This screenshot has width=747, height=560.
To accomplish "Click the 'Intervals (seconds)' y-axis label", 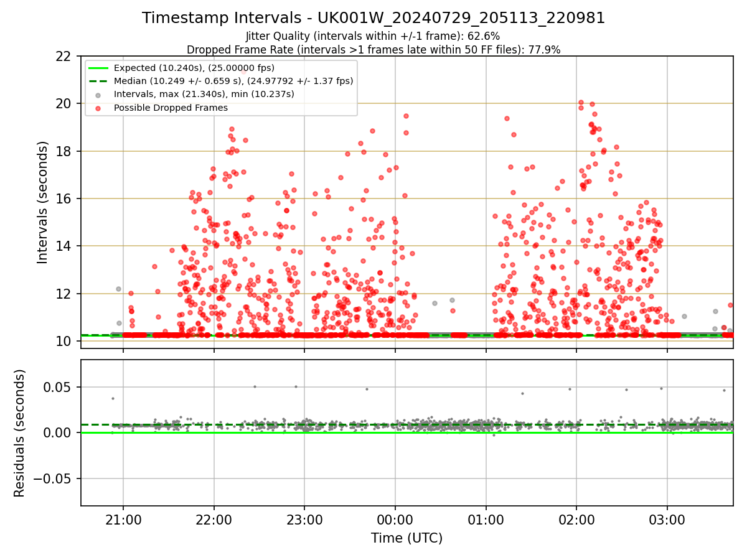I will pos(42,202).
